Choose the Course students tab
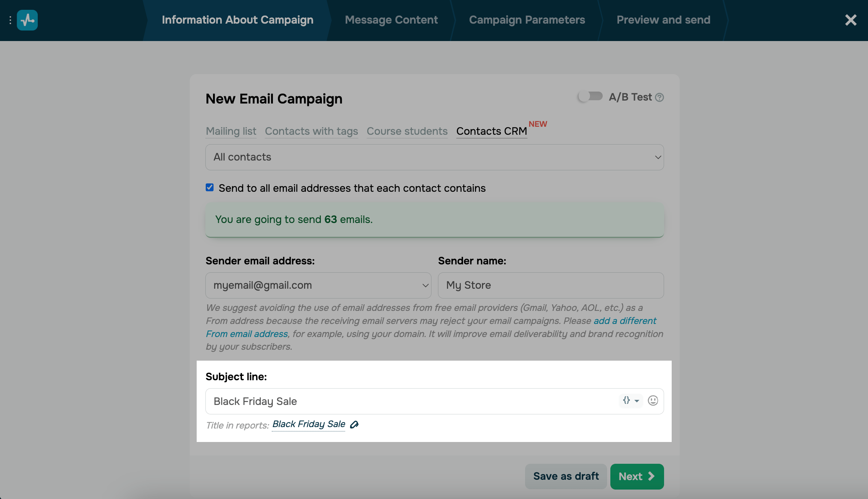Image resolution: width=868 pixels, height=499 pixels. click(x=407, y=131)
